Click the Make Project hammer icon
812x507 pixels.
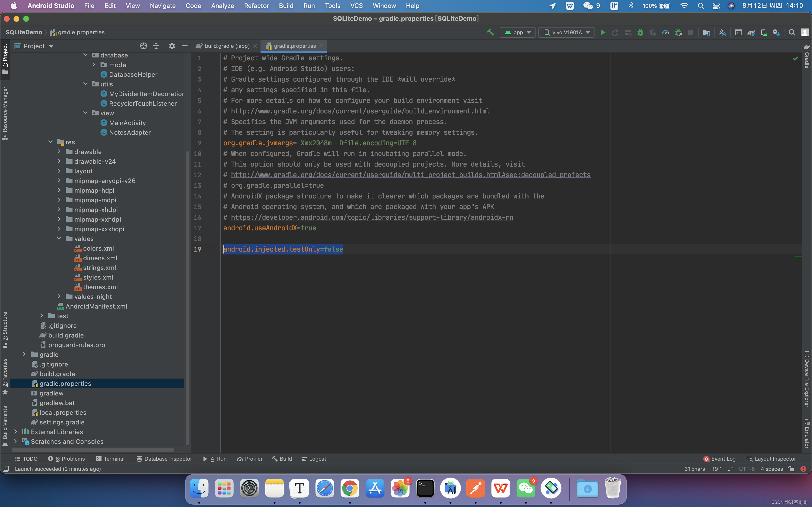coord(490,32)
